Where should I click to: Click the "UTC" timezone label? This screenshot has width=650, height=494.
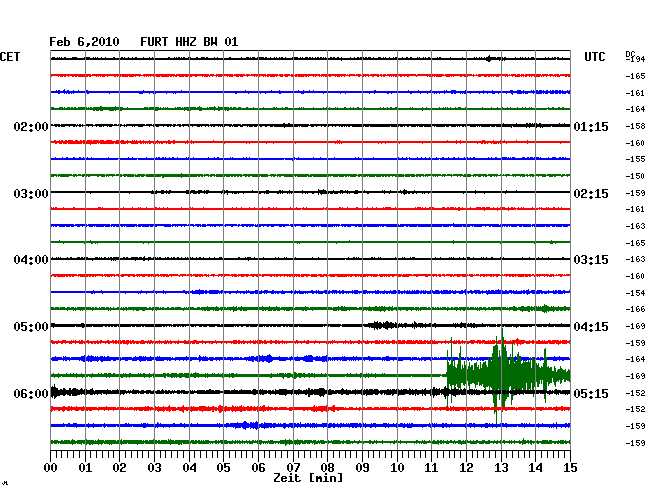point(594,57)
